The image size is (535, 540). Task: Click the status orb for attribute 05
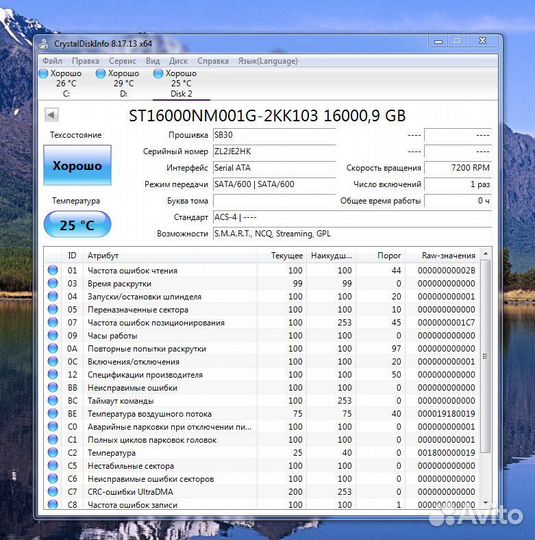(x=53, y=309)
